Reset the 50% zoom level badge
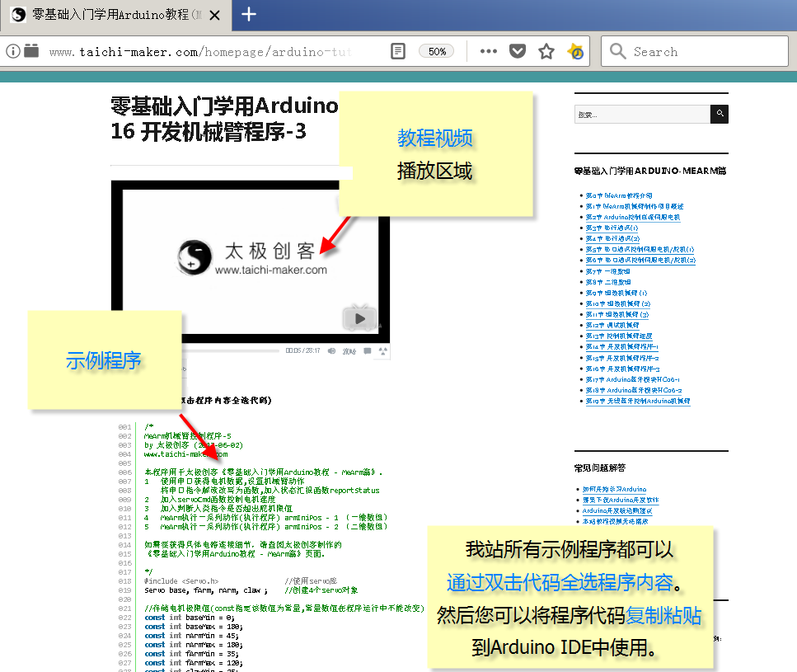Screen dimensions: 797x672 [x=437, y=51]
